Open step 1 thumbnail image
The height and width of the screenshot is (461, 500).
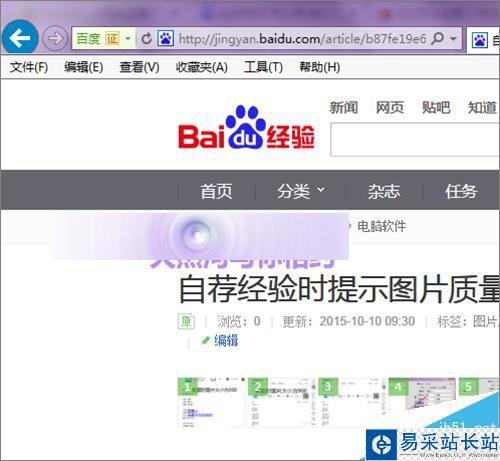pyautogui.click(x=212, y=402)
